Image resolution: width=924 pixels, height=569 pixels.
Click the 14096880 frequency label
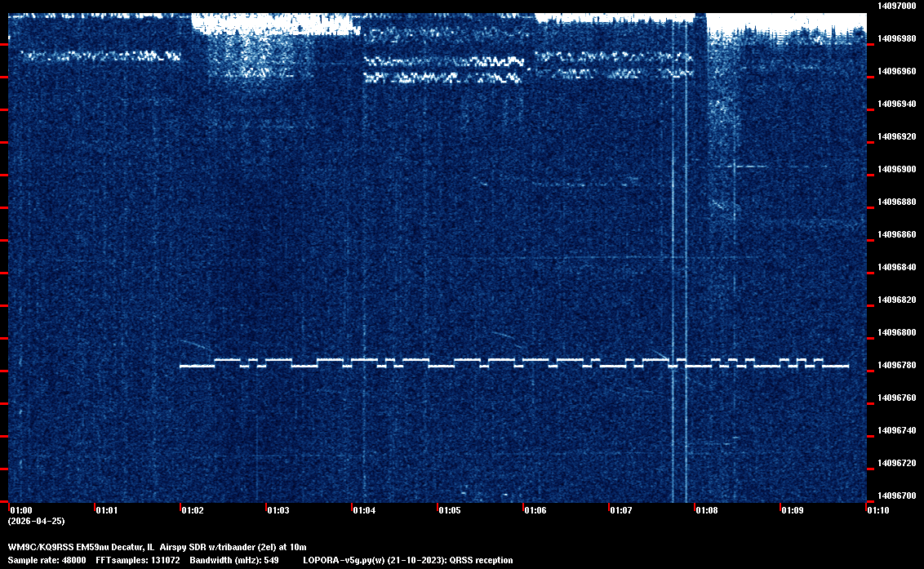[x=897, y=202]
